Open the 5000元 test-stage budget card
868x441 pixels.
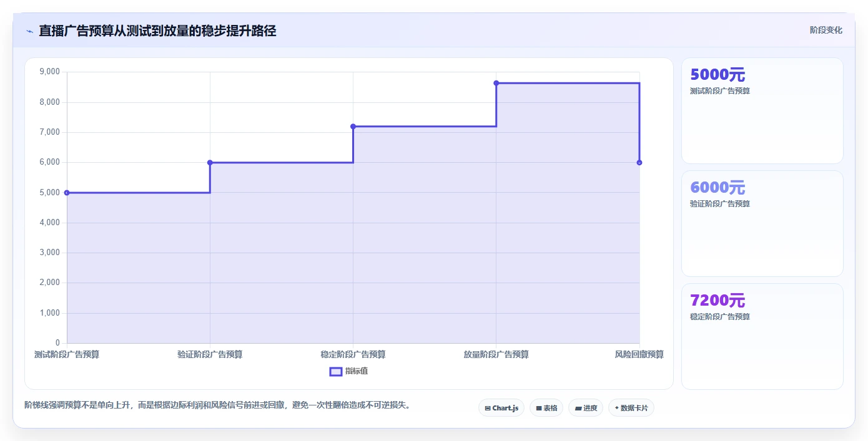[762, 111]
